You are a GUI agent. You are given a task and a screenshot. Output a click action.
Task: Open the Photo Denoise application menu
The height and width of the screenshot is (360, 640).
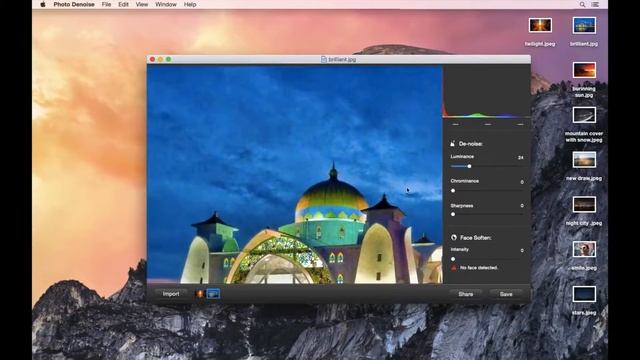click(74, 4)
